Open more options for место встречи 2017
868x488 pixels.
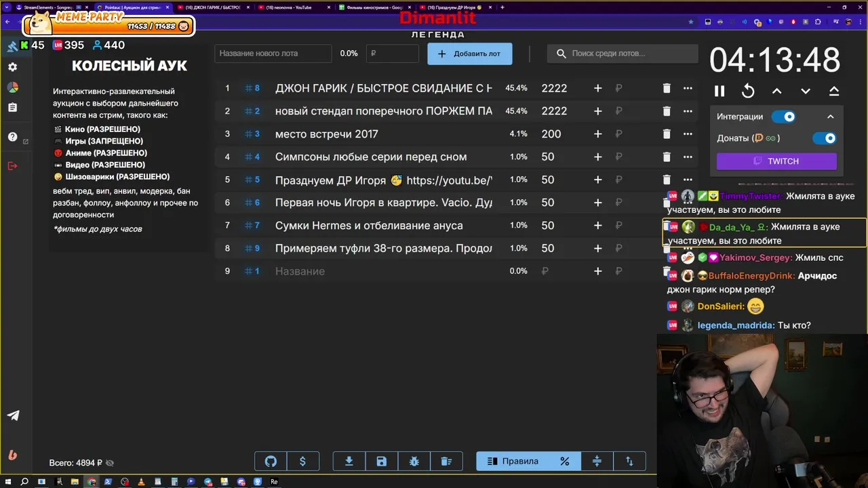[x=688, y=134]
